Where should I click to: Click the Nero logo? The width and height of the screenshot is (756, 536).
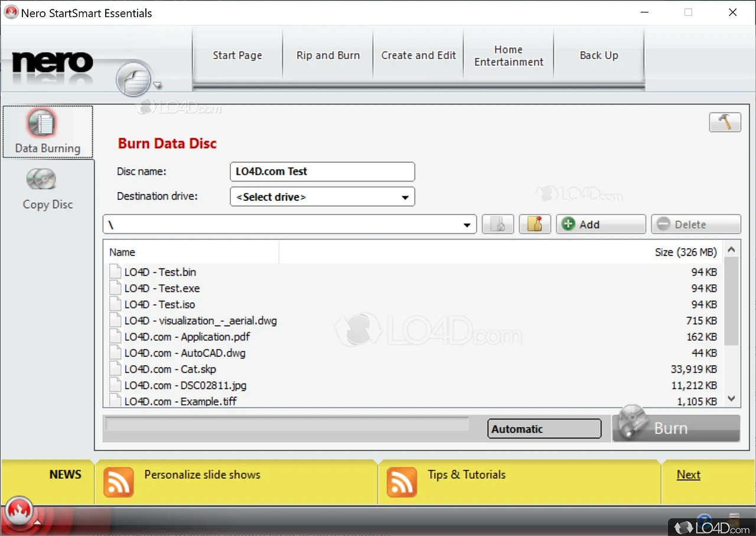pos(53,62)
